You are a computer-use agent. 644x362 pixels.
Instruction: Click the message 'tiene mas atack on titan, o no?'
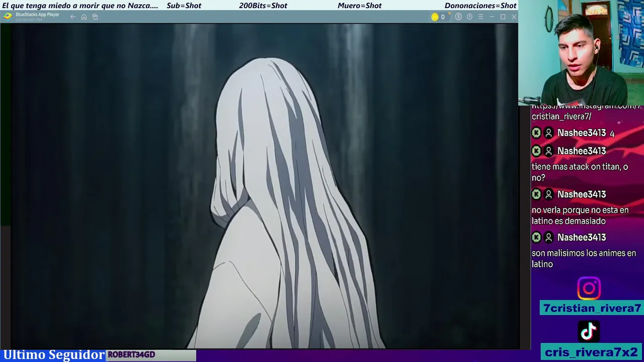point(580,172)
